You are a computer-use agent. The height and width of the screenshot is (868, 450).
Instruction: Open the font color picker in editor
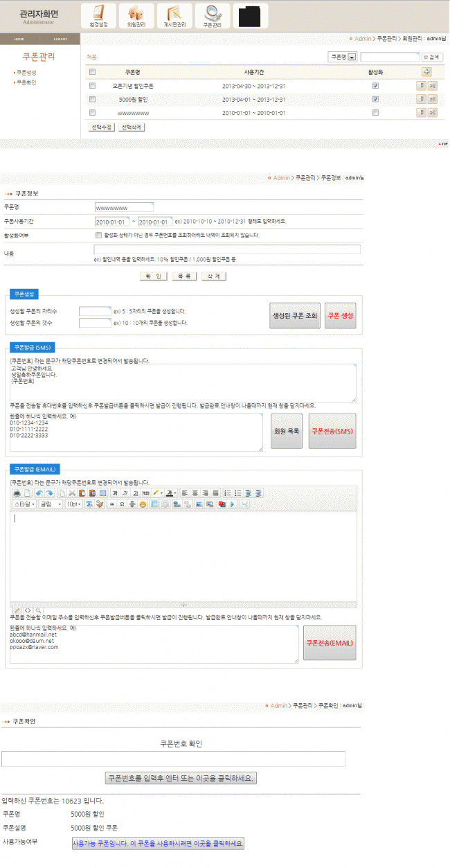(171, 493)
